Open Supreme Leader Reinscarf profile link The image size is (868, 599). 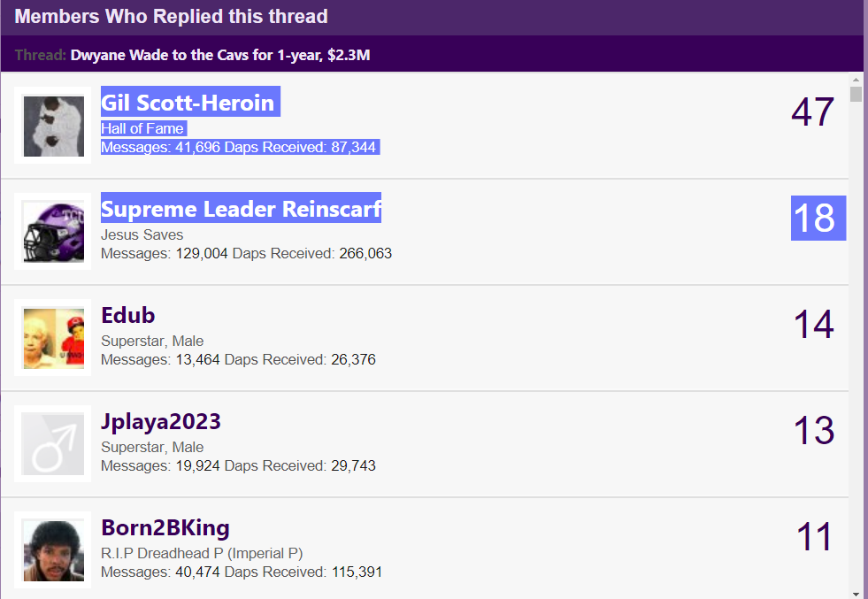pos(241,209)
